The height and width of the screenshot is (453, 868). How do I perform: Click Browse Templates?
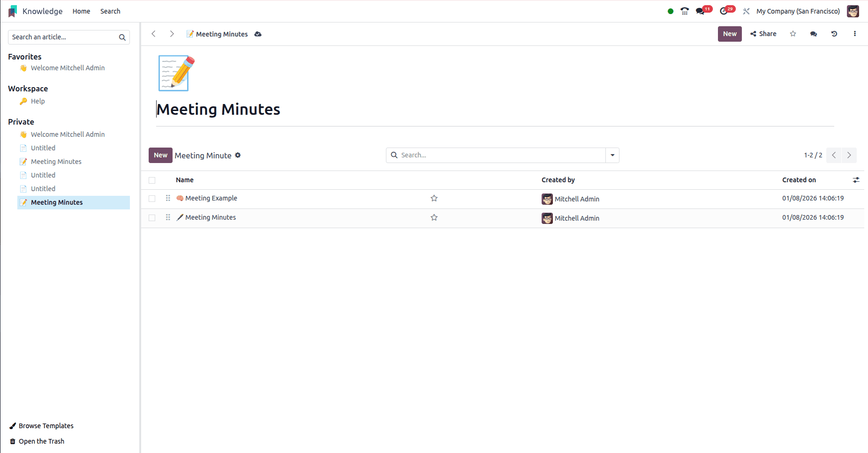[46, 426]
